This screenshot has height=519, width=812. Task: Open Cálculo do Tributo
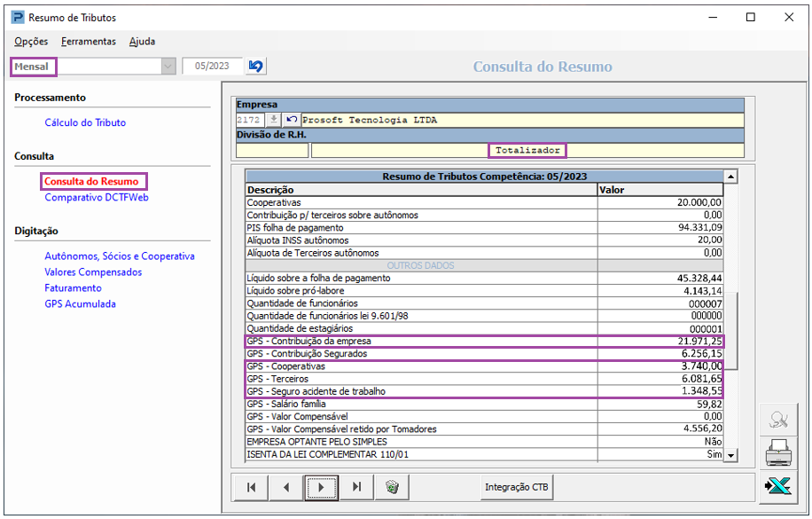coord(85,123)
